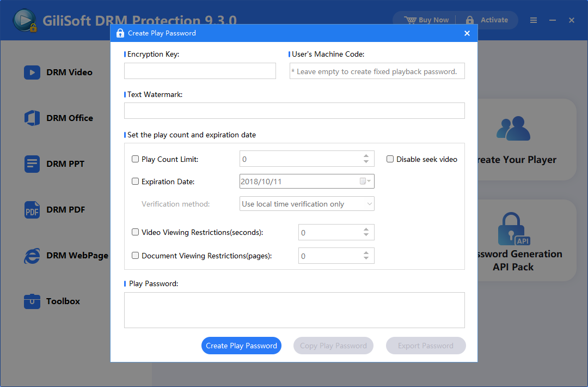Expand the Expiration Date picker arrow
Image resolution: width=588 pixels, height=387 pixels.
click(369, 182)
